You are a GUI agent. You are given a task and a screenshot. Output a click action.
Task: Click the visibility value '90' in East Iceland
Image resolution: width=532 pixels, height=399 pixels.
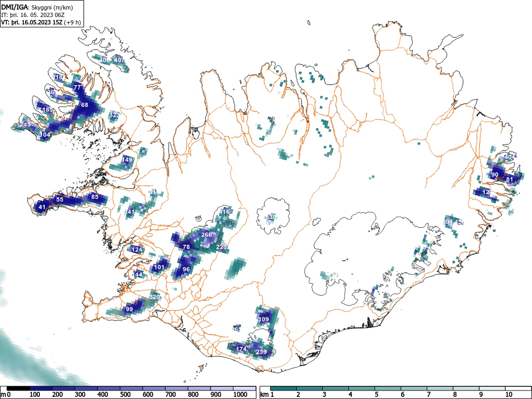[x=495, y=174]
